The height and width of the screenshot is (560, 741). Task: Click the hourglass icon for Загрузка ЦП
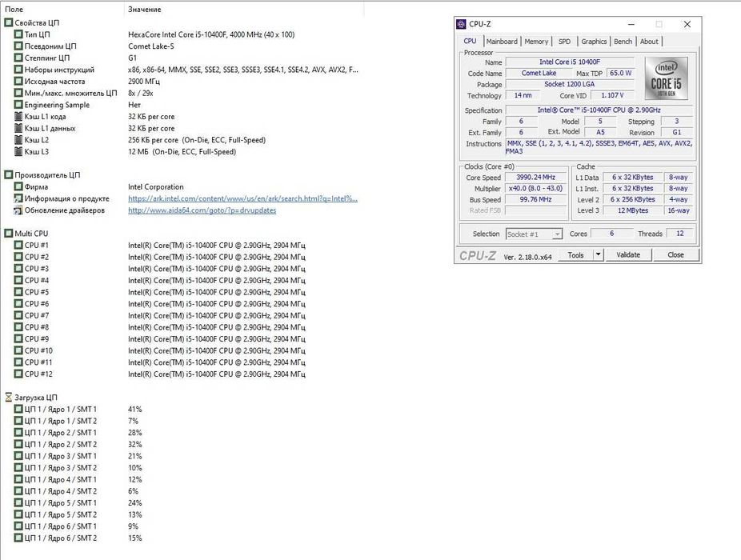(9, 397)
